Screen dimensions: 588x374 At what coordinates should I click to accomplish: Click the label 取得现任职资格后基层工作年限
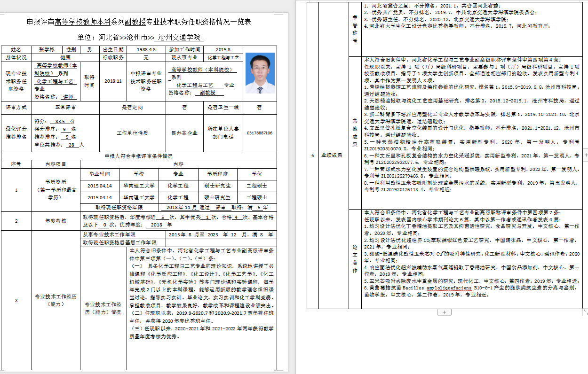point(119,242)
